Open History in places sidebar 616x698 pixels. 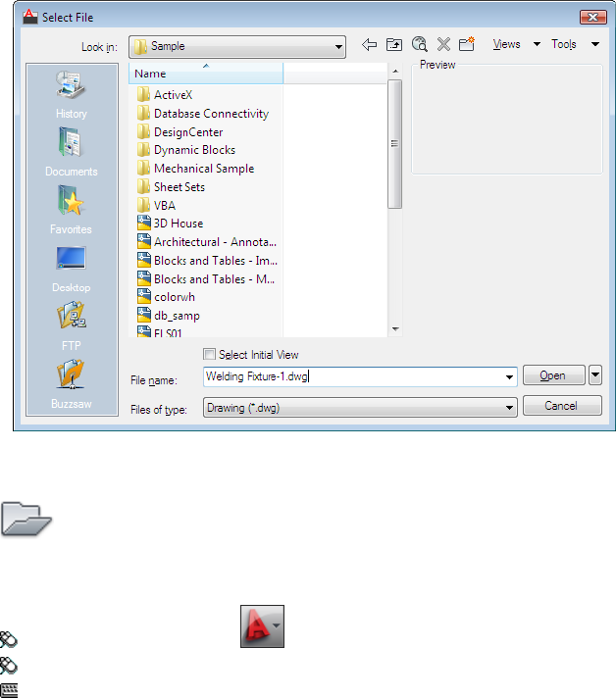tap(72, 95)
